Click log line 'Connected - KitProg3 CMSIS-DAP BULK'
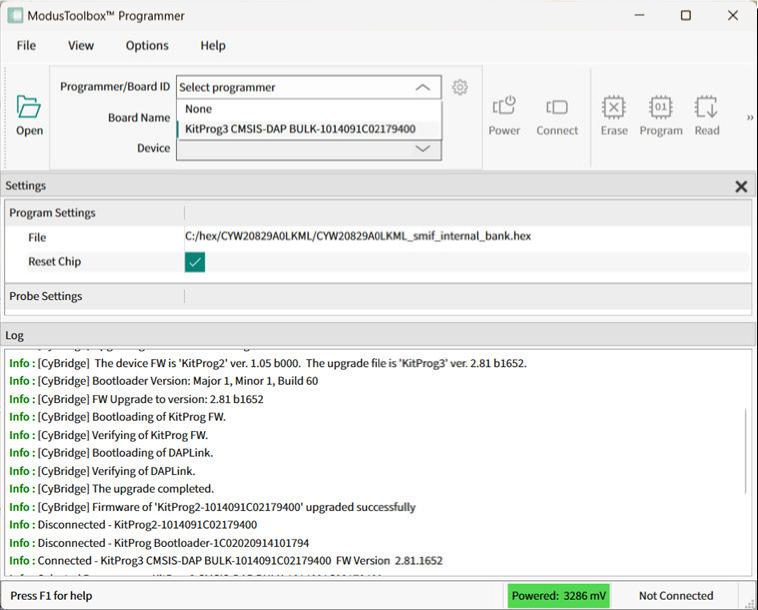The width and height of the screenshot is (758, 610). [226, 561]
